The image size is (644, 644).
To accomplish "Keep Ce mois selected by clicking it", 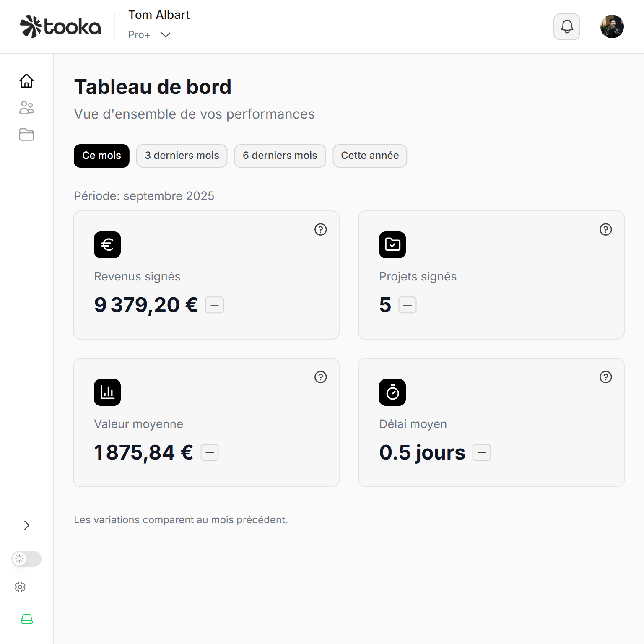I will 101,156.
